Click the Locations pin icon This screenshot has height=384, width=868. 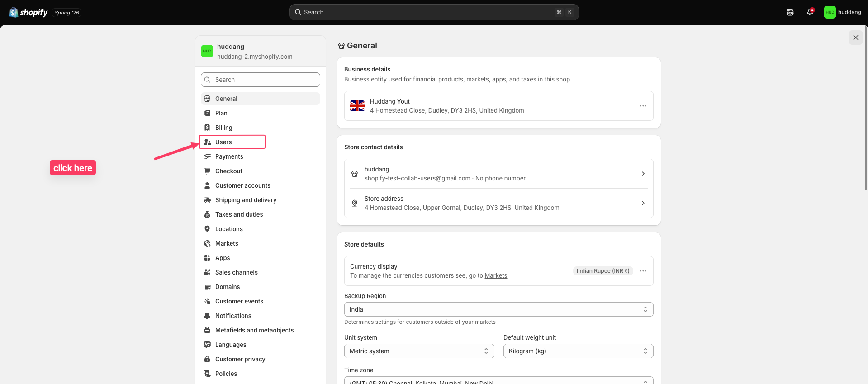coord(207,229)
